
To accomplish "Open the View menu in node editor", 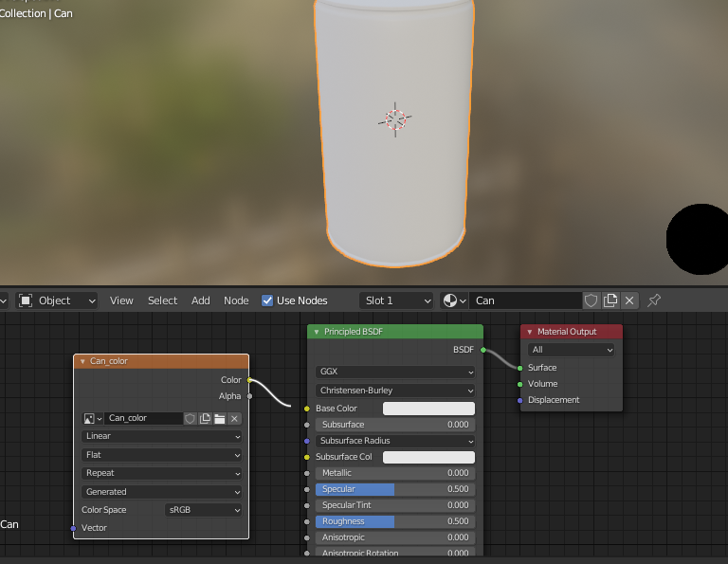I will click(121, 300).
